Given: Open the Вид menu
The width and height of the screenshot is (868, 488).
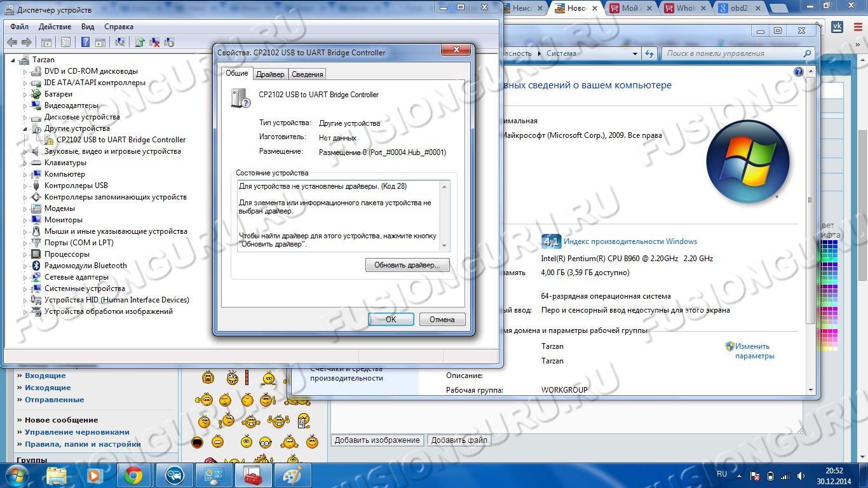Looking at the screenshot, I should pyautogui.click(x=88, y=27).
